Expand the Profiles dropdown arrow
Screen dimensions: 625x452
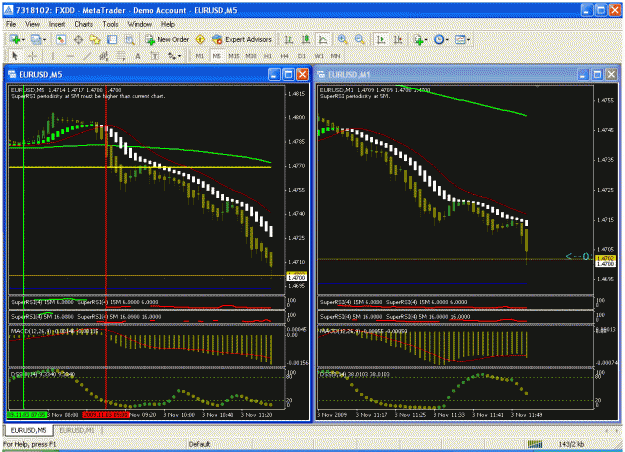coord(44,40)
